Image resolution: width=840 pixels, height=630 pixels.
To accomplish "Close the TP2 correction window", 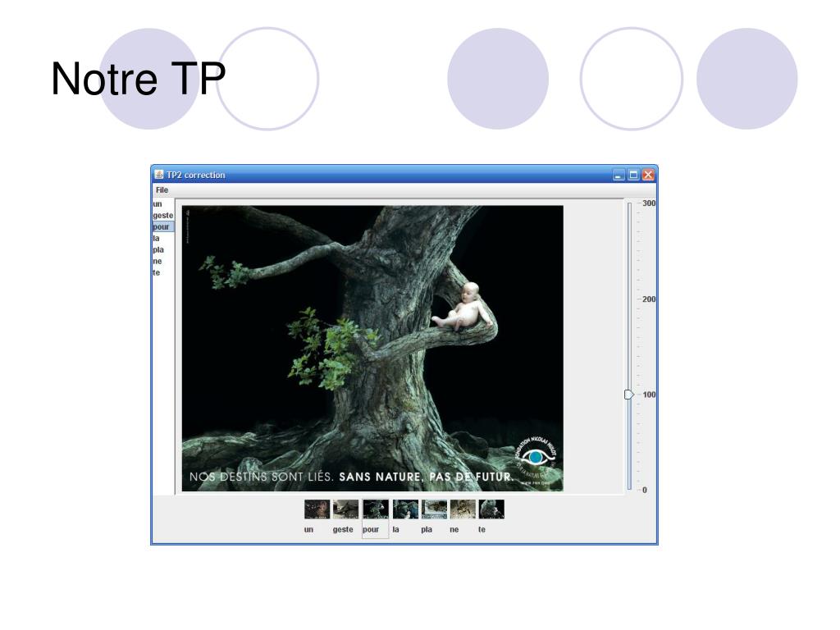I will (x=648, y=175).
